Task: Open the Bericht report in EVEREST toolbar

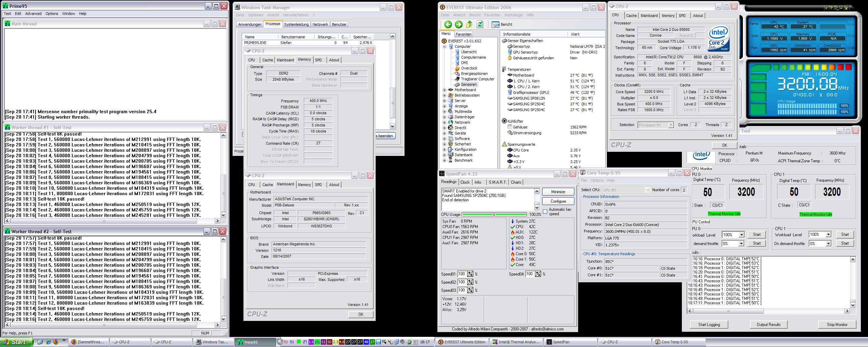Action: [502, 24]
